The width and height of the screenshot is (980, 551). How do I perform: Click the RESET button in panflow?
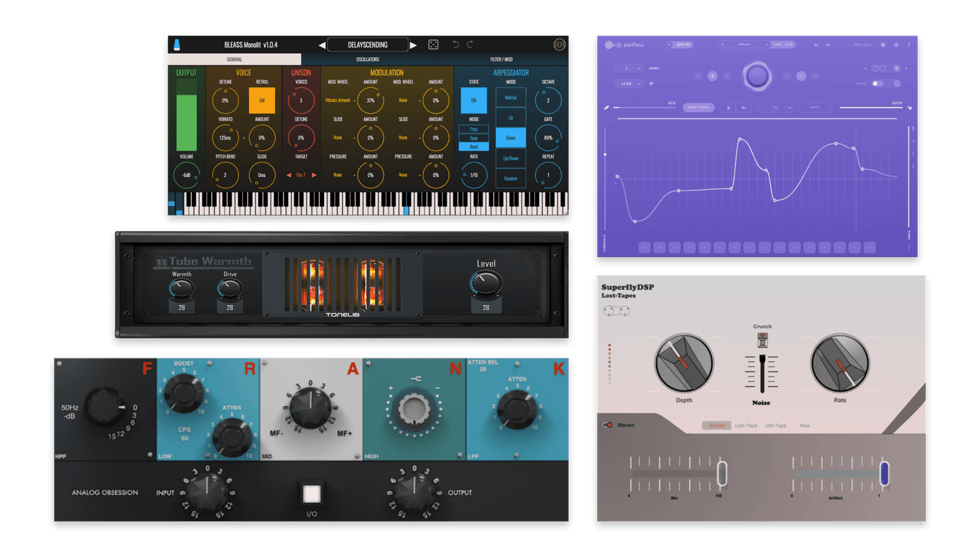(815, 107)
